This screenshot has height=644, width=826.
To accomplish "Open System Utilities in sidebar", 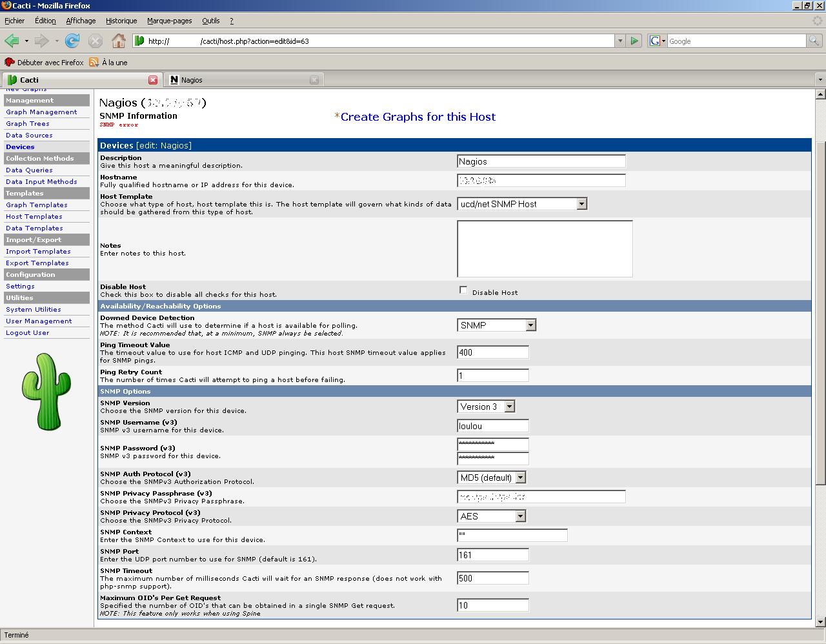I will click(34, 310).
